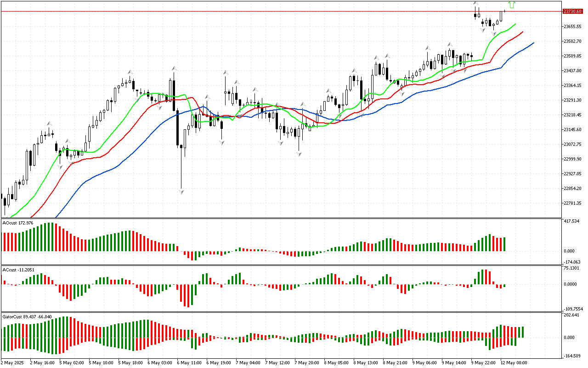Select the red Alligator teeth line end
This screenshot has width=588, height=368.
point(522,32)
